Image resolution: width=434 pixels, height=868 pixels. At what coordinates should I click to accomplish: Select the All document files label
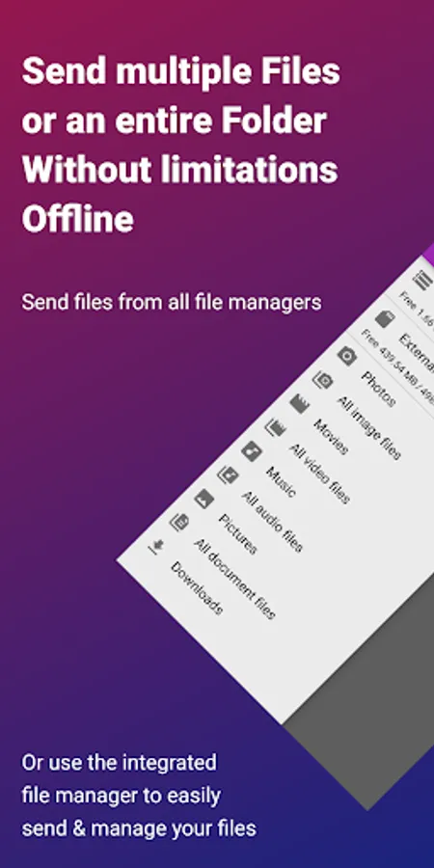click(x=234, y=579)
